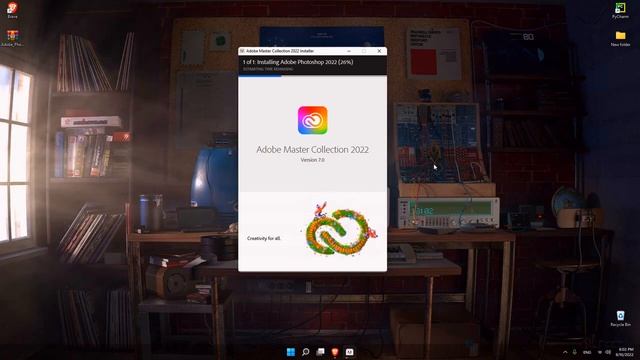
Task: Click the 'Adobe Master Collection 2022' heading
Action: [312, 149]
